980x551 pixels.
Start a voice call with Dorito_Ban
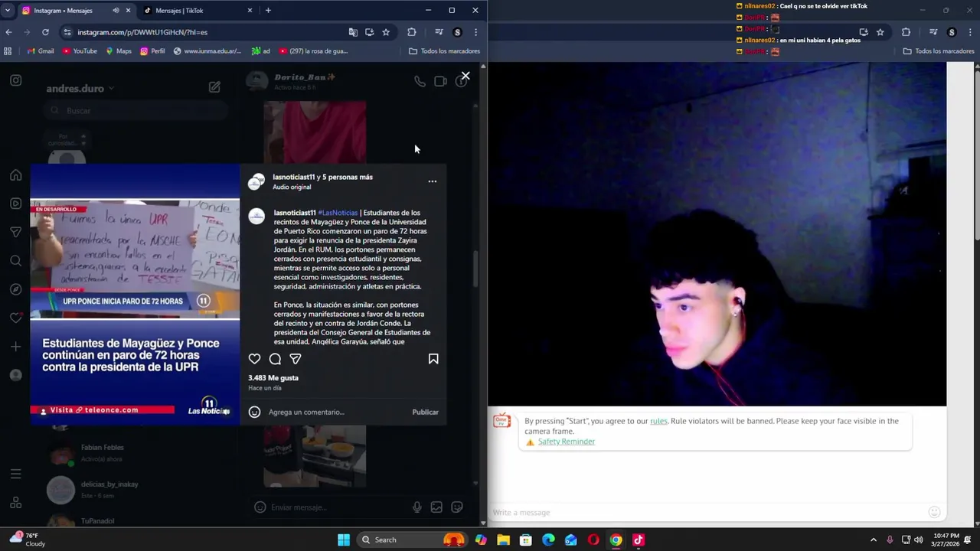point(420,81)
